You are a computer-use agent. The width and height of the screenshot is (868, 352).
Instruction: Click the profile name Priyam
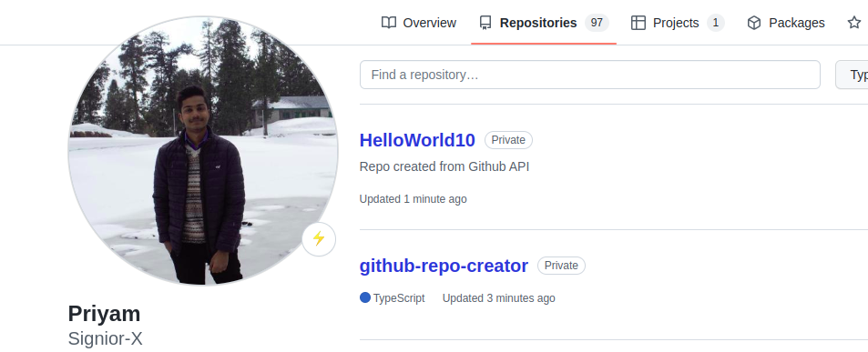pyautogui.click(x=104, y=314)
